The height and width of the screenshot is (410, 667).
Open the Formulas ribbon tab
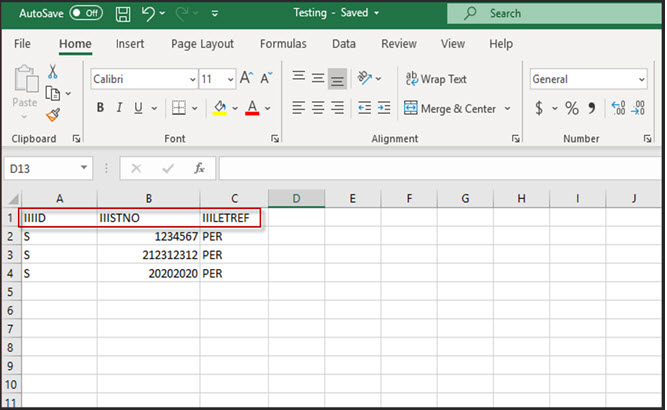(x=283, y=44)
